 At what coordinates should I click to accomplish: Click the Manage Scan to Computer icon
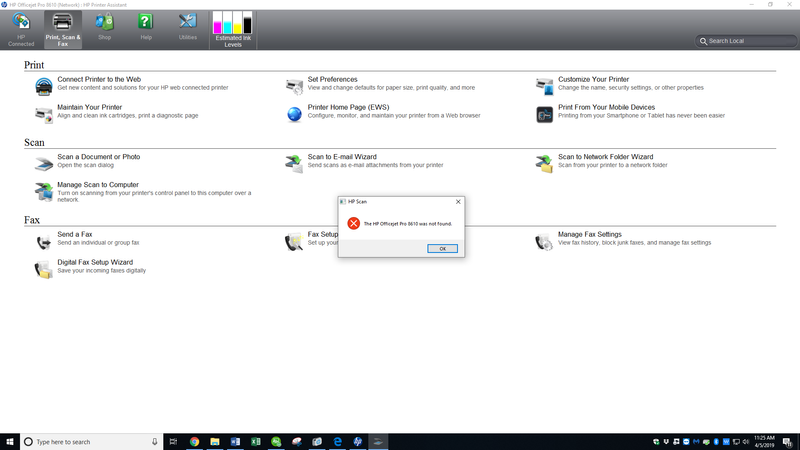coord(44,192)
